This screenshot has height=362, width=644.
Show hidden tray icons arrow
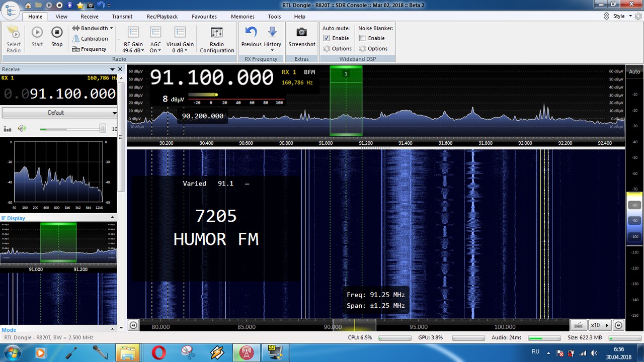tap(549, 352)
